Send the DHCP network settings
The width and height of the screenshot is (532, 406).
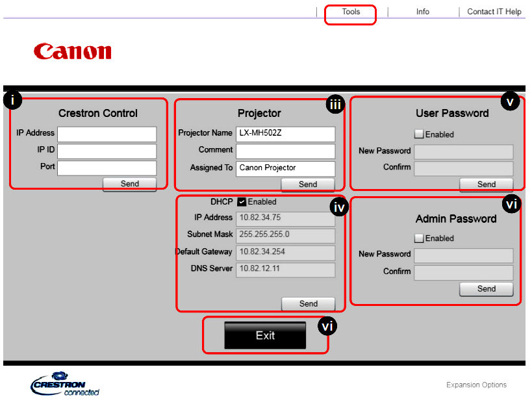(308, 303)
